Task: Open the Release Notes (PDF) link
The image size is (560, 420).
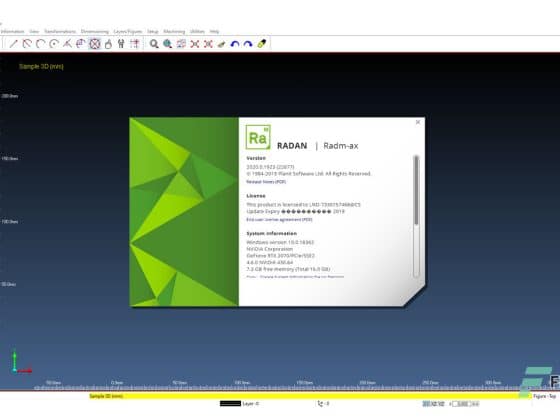Action: click(x=266, y=182)
